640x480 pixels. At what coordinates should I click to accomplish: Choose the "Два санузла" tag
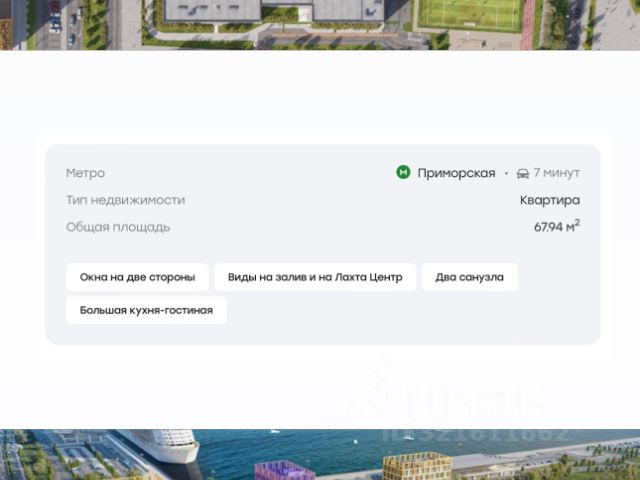[x=469, y=277]
